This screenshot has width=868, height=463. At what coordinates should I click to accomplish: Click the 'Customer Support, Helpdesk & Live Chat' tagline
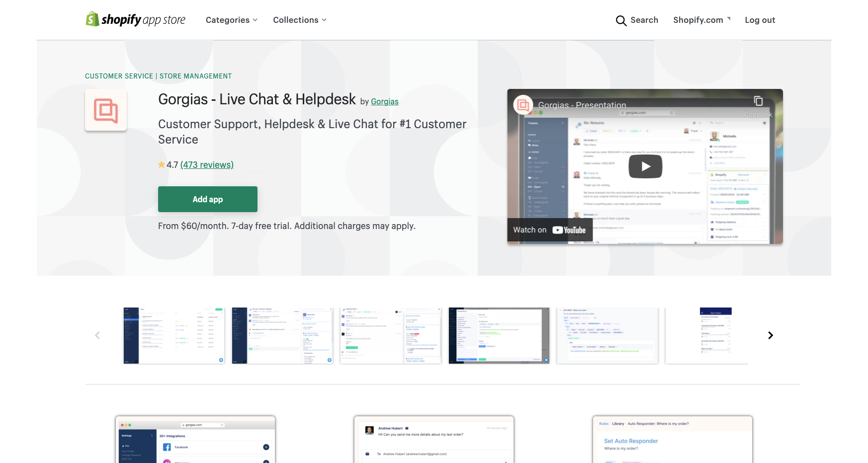(312, 132)
